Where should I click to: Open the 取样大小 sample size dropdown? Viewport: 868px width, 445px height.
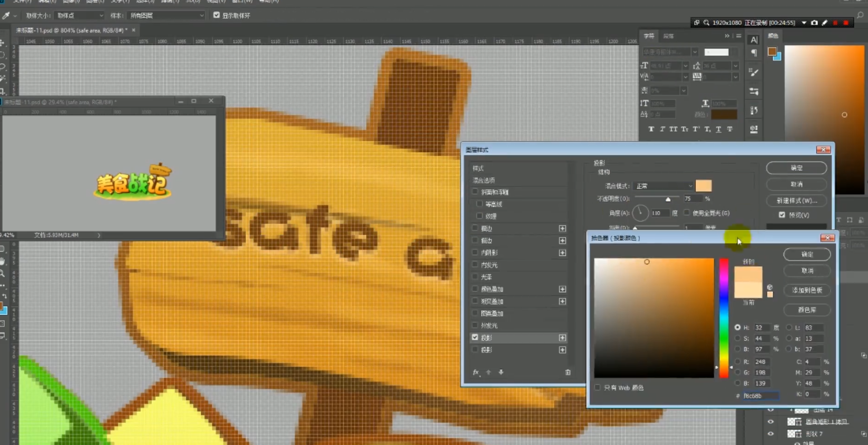(79, 16)
